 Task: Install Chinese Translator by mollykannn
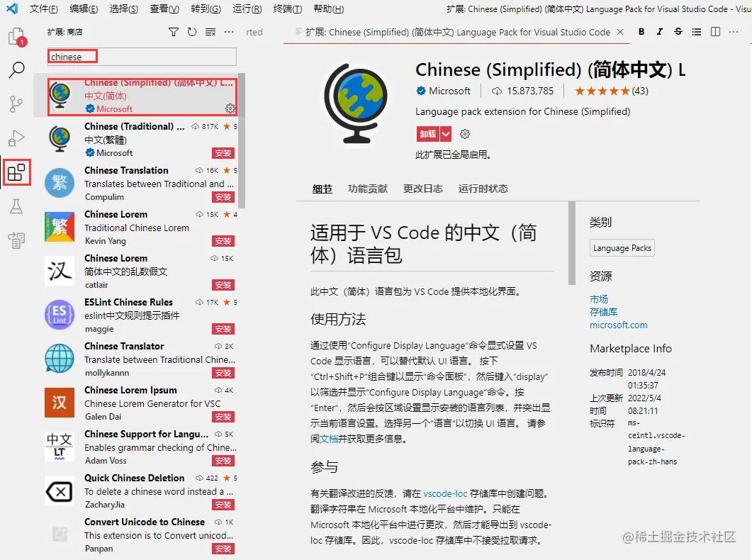pos(223,373)
